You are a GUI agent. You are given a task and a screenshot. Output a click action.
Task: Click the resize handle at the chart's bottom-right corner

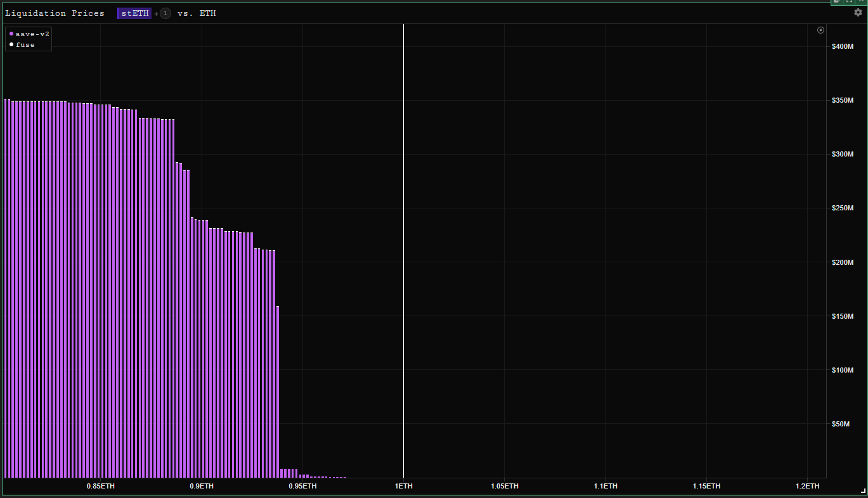(x=863, y=490)
